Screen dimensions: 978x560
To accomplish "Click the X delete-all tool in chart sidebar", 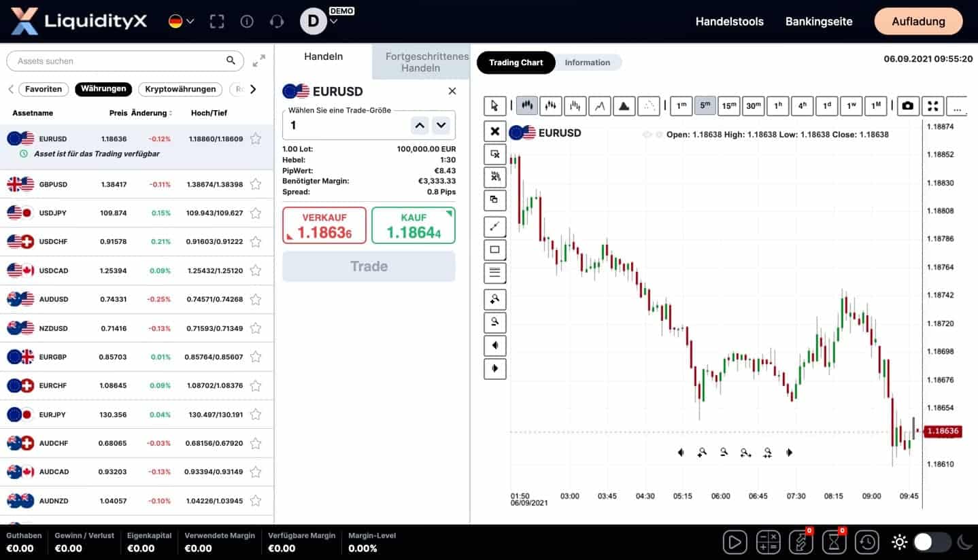I will click(494, 131).
